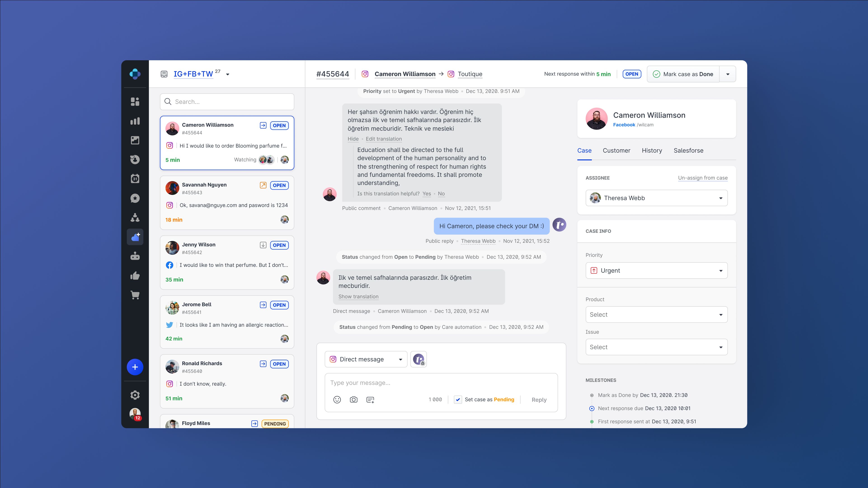This screenshot has height=488, width=868.
Task: Open settings gear in sidebar
Action: pyautogui.click(x=135, y=395)
